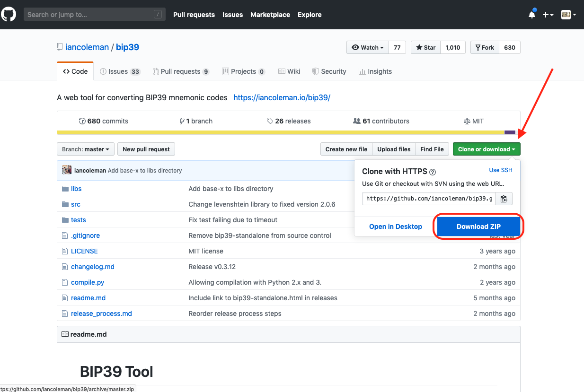This screenshot has width=584, height=392.
Task: Open the LICENSE file
Action: click(84, 251)
